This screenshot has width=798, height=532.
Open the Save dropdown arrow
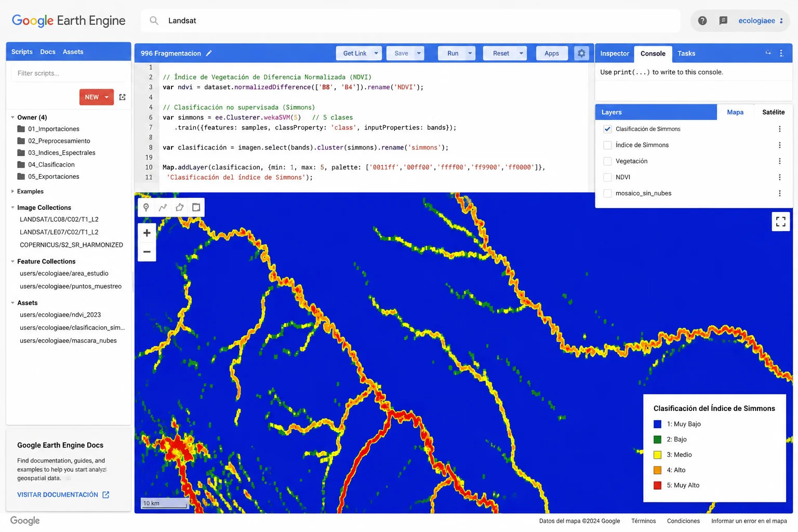point(419,53)
